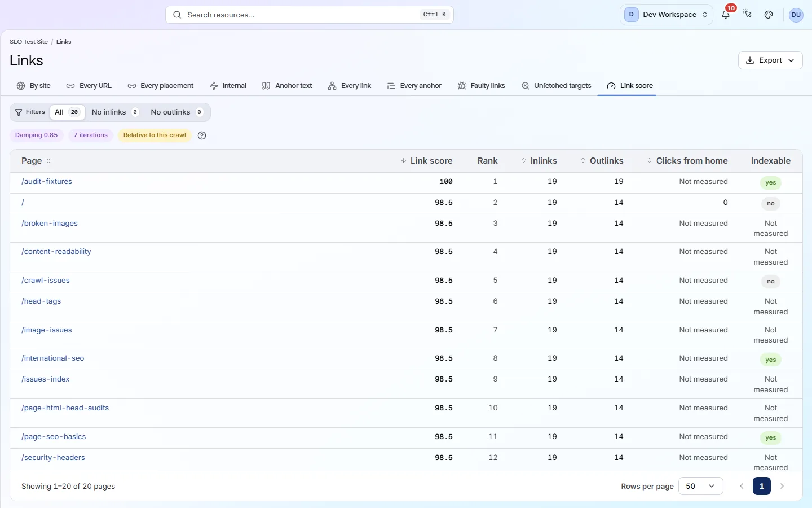
Task: Open the Filters button
Action: pos(30,112)
